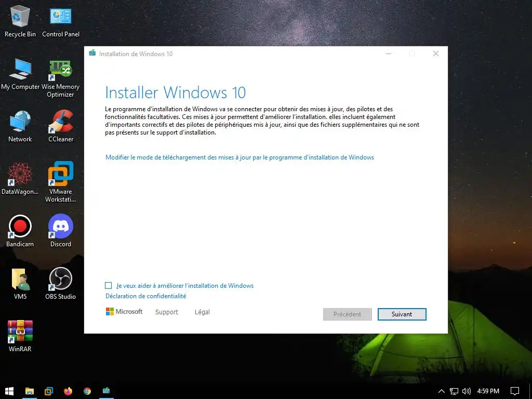The width and height of the screenshot is (532, 399).
Task: Open the taskbar clock showing 4:59 PM
Action: tap(488, 391)
